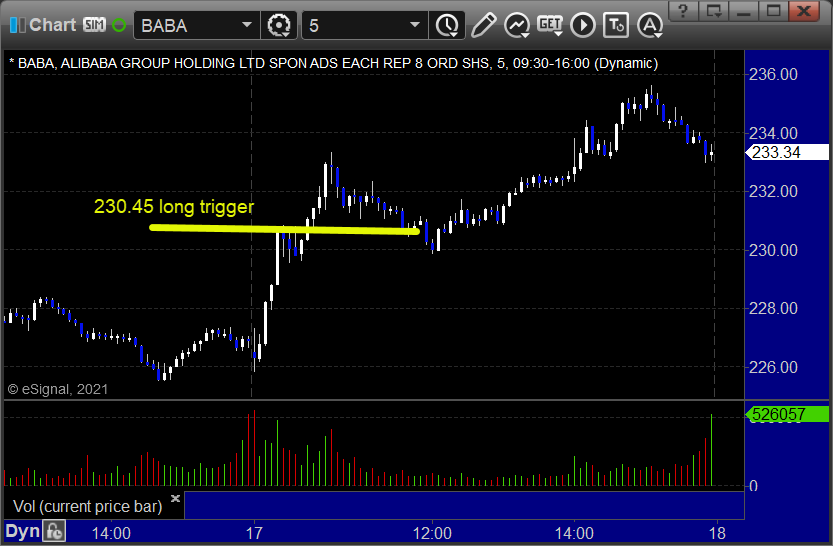
Task: Open the symbol settings gear icon
Action: pyautogui.click(x=279, y=25)
